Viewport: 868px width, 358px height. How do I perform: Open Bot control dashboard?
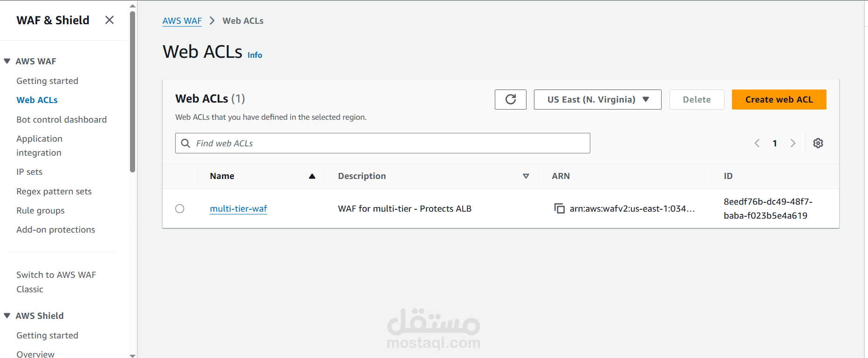pyautogui.click(x=62, y=119)
